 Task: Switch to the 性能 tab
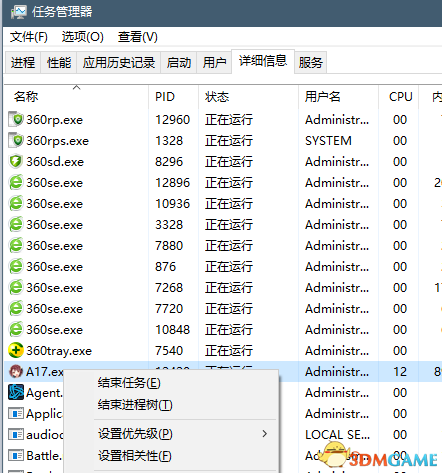pos(59,62)
